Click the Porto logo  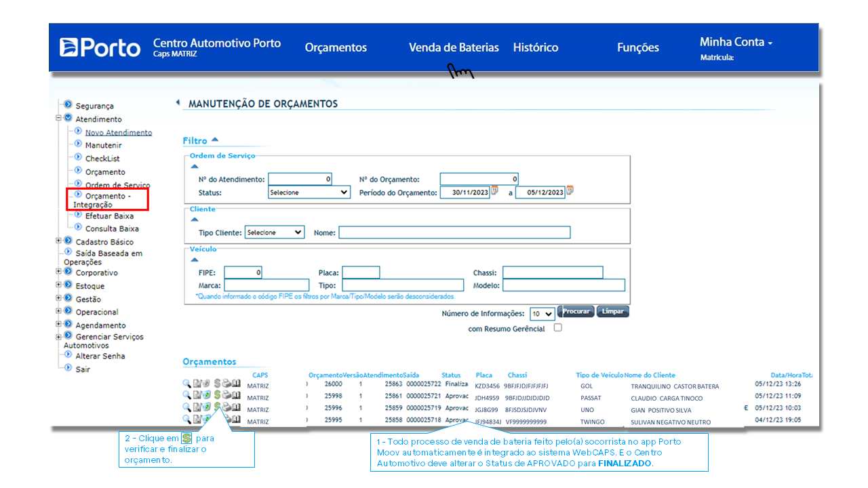pos(100,47)
